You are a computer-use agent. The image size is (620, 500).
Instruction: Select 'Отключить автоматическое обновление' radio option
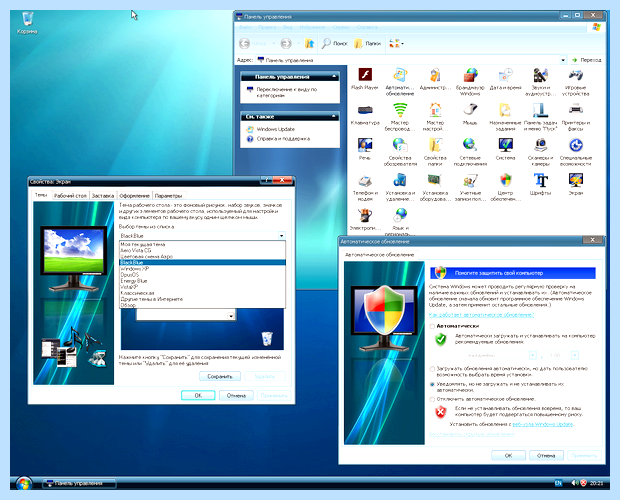click(432, 399)
